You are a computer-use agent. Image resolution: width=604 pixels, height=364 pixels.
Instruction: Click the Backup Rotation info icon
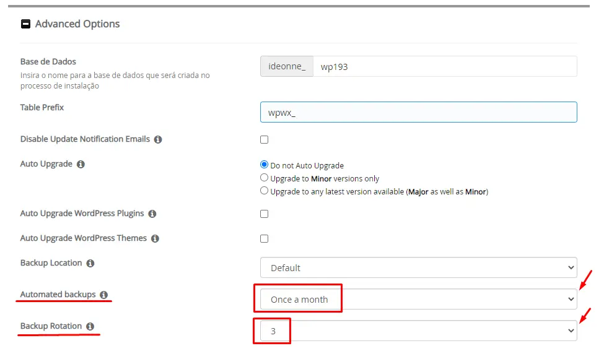pyautogui.click(x=91, y=326)
